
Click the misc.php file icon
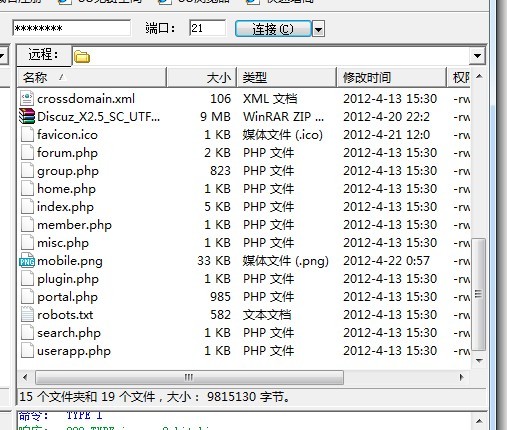tap(27, 243)
